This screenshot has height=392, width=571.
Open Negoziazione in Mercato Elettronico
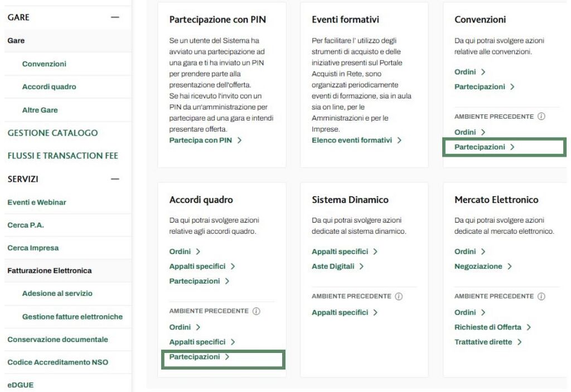483,267
